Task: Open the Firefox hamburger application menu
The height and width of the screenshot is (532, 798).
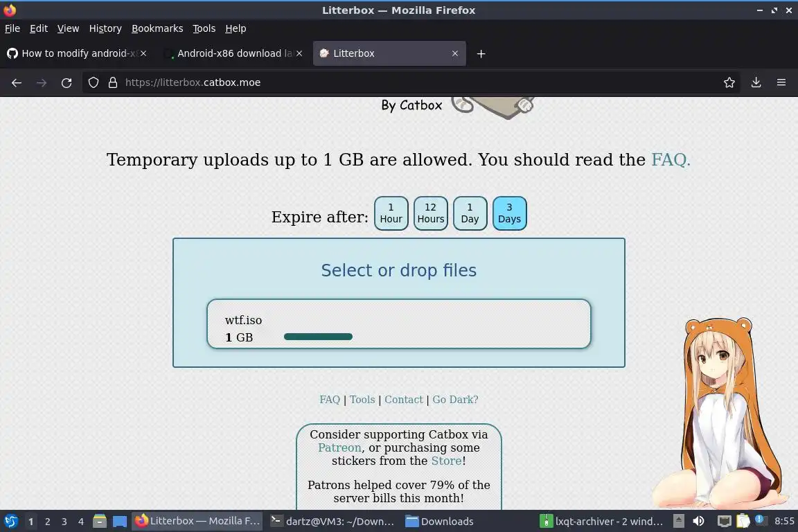Action: 781,82
